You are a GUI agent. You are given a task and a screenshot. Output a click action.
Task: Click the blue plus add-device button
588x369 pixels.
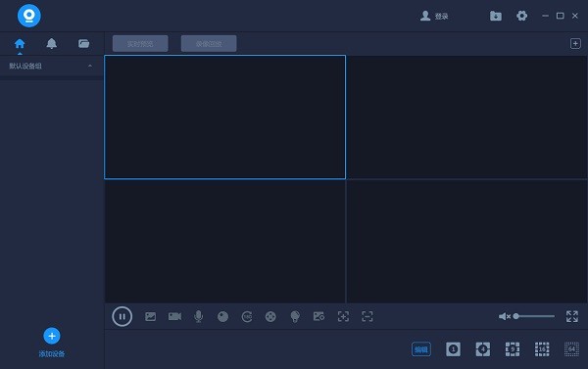point(52,336)
